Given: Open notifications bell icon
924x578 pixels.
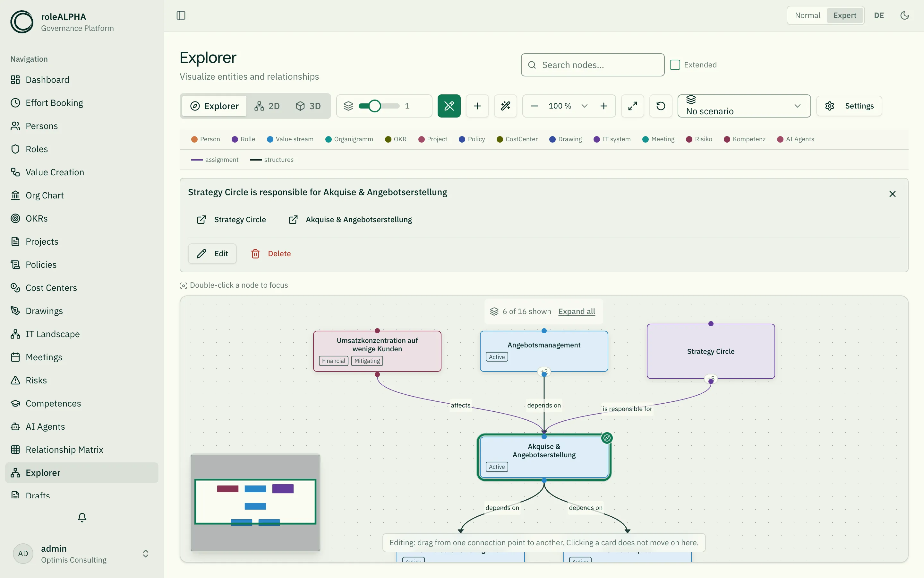Looking at the screenshot, I should tap(82, 517).
